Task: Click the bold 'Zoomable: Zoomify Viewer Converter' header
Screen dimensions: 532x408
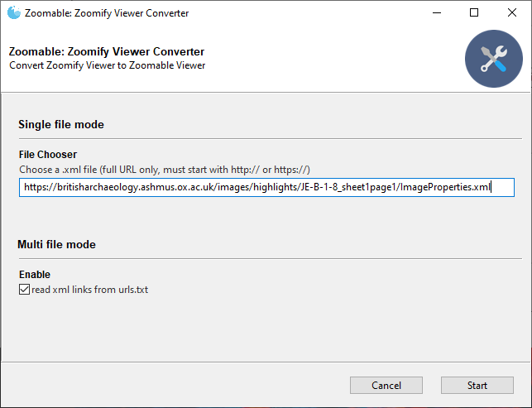Action: pos(107,52)
